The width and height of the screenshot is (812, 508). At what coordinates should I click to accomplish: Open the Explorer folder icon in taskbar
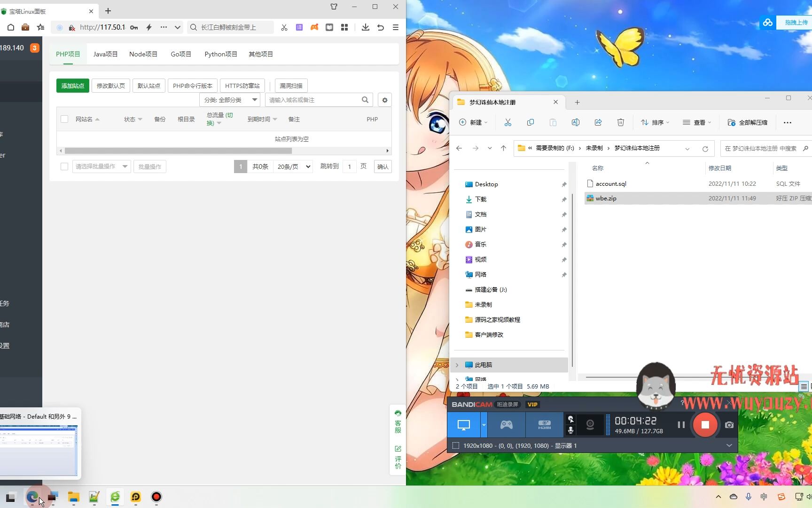click(x=73, y=497)
